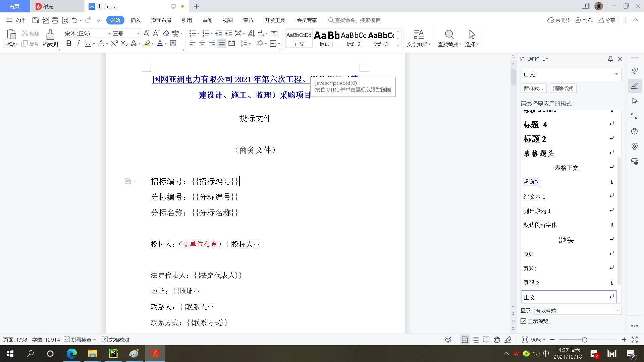Toggle Italic formatting
Image resolution: width=644 pixels, height=362 pixels.
78,43
